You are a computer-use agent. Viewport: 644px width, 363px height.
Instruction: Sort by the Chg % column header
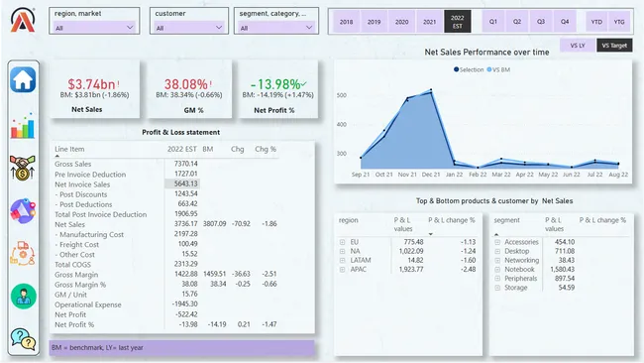(266, 149)
